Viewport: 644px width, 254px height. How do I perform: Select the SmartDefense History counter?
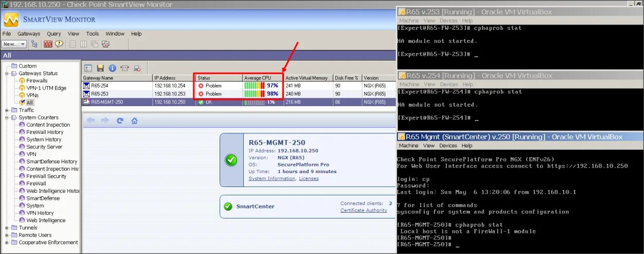pyautogui.click(x=51, y=162)
